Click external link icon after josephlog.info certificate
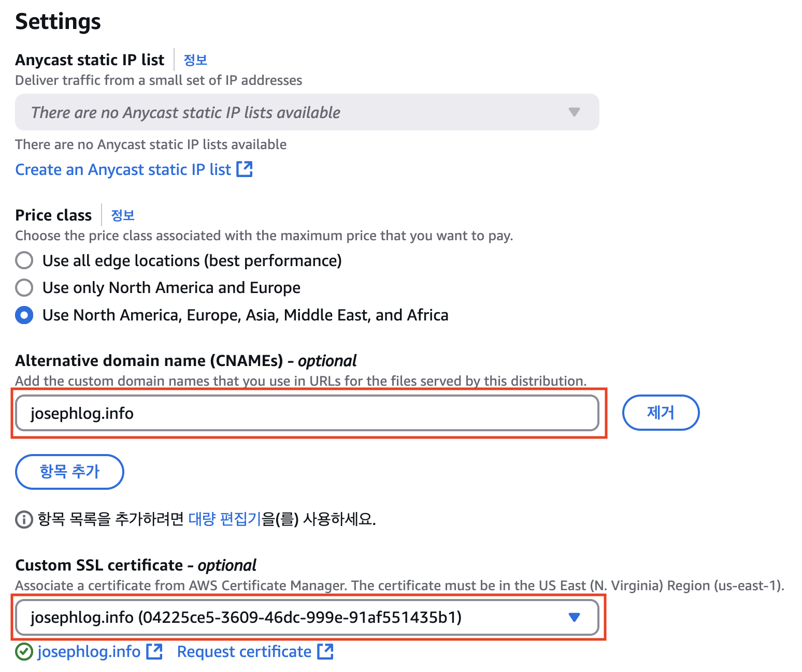The width and height of the screenshot is (802, 672). 154,652
